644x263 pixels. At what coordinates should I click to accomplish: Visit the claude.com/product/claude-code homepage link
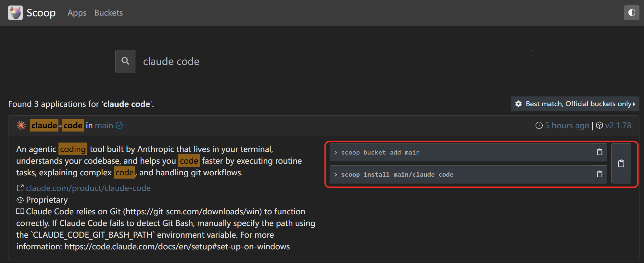(88, 188)
